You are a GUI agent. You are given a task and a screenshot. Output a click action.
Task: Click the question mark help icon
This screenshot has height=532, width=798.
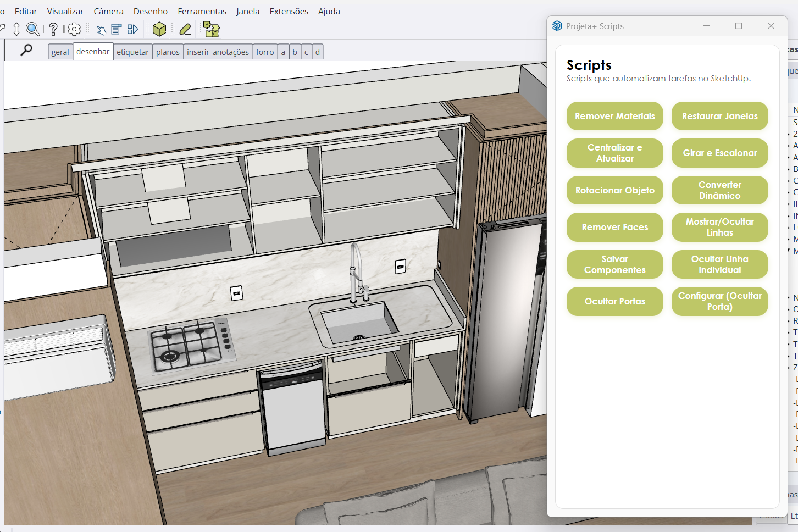pos(53,29)
